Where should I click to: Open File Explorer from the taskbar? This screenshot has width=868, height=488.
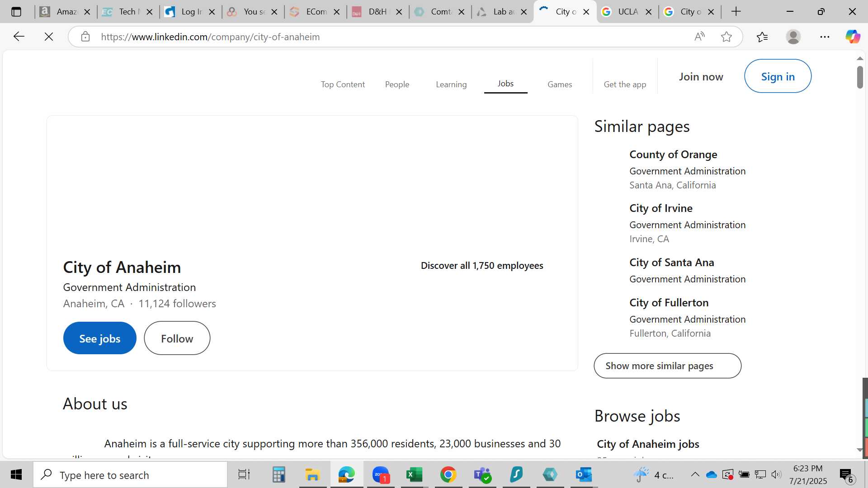[312, 475]
